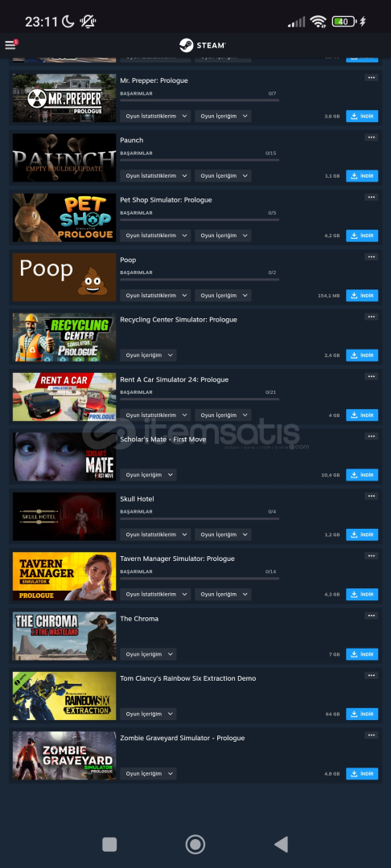Expand Oyun İstatistiklerim dropdown for Paunch
The height and width of the screenshot is (868, 391).
click(155, 176)
